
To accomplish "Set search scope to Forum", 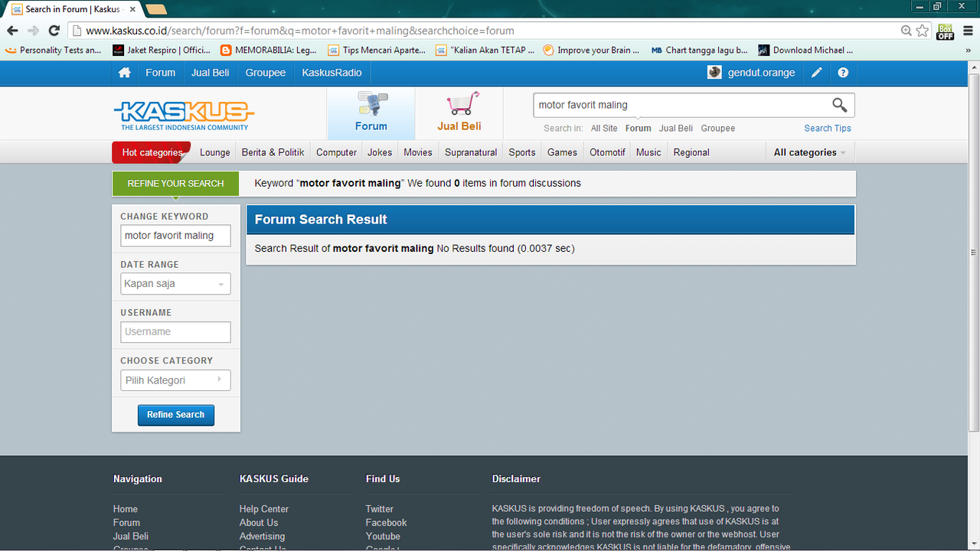I will [x=638, y=129].
